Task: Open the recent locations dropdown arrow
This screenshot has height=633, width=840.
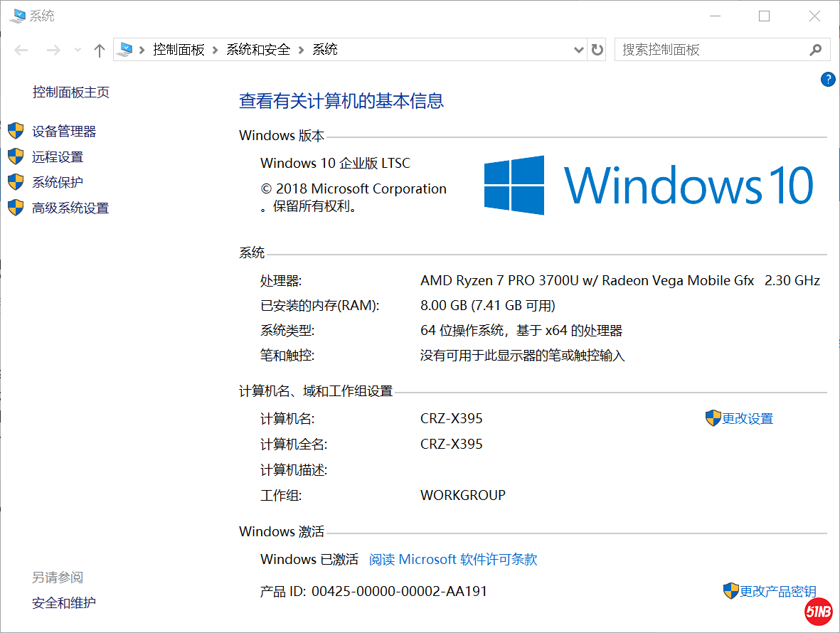Action: pos(78,50)
